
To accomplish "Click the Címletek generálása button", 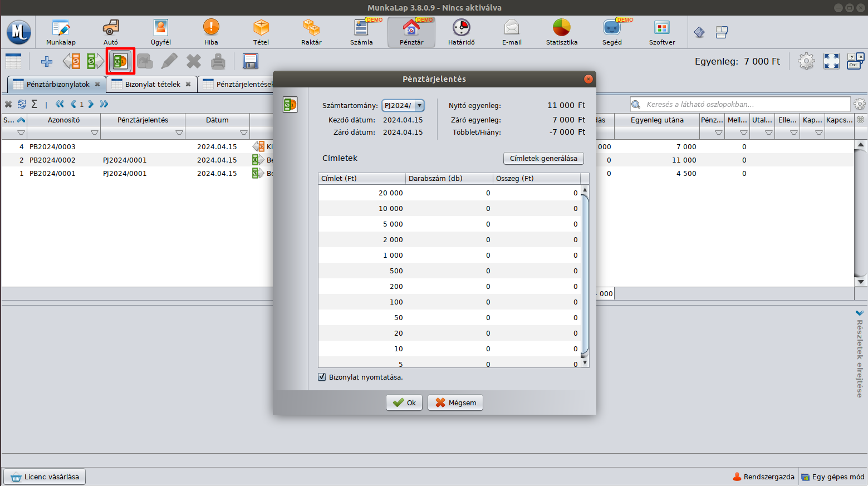I will pos(543,159).
